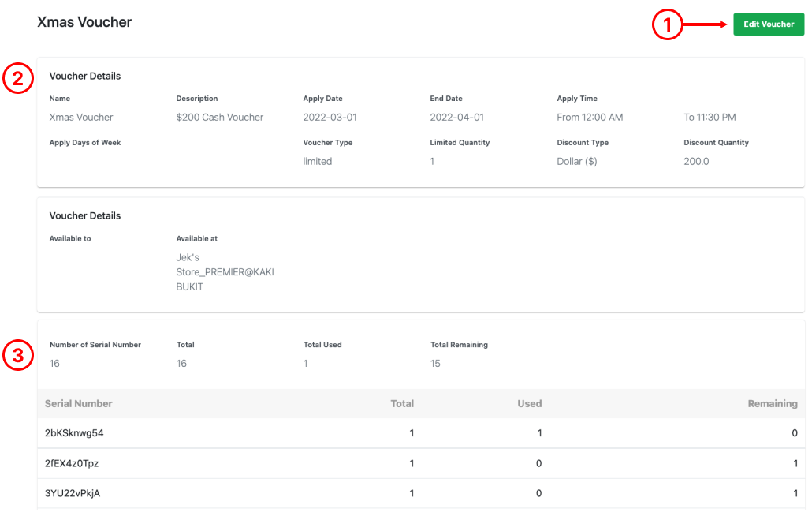
Task: Click the Xmas Voucher page title
Action: [x=84, y=22]
